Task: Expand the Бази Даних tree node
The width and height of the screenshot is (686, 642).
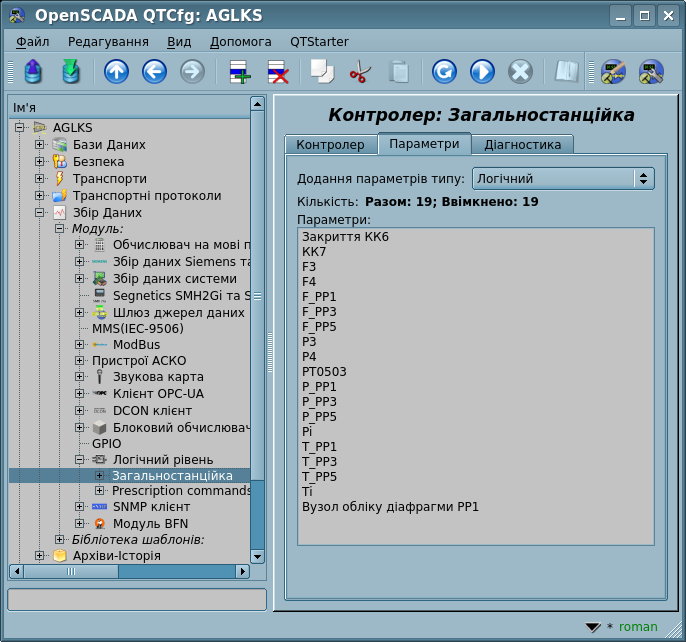Action: click(40, 145)
